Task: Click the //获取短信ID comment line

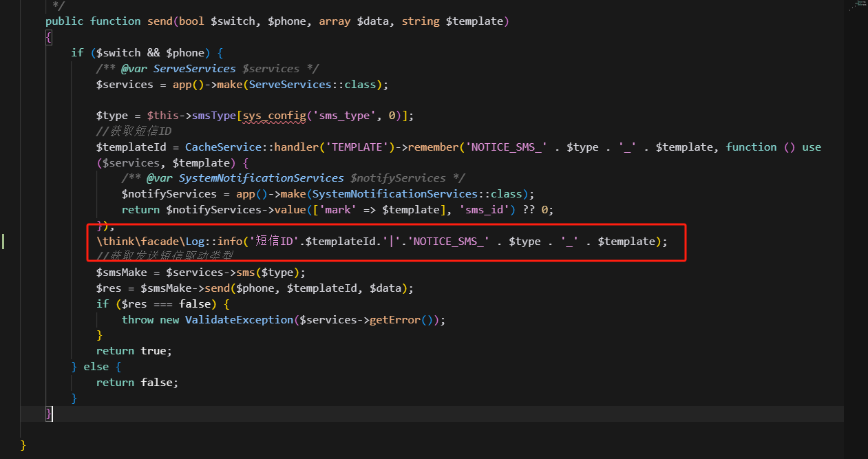Action: coord(134,131)
